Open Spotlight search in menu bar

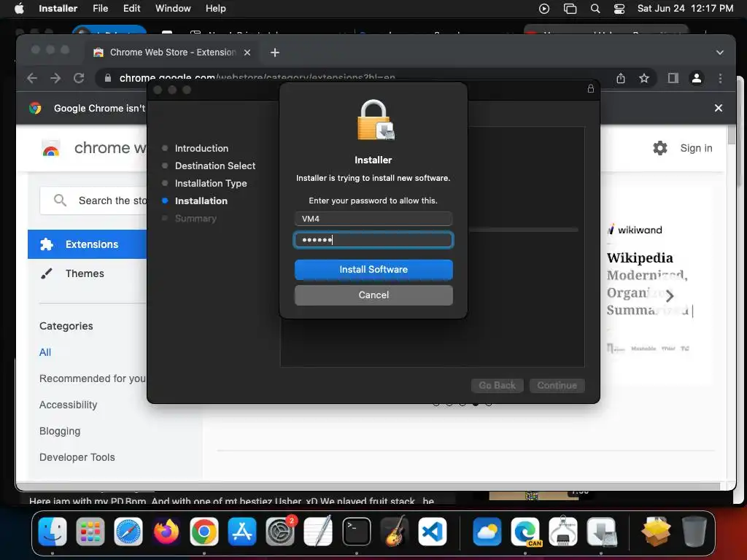pyautogui.click(x=595, y=9)
